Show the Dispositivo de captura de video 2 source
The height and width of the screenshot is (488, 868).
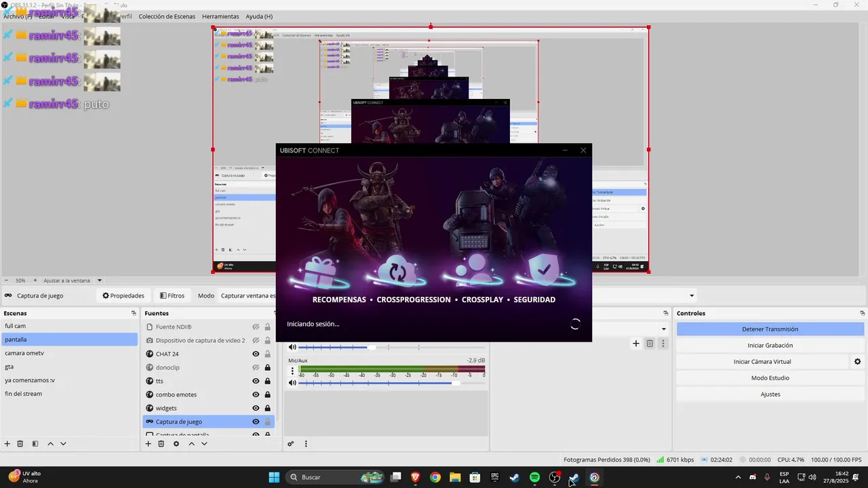coord(256,340)
